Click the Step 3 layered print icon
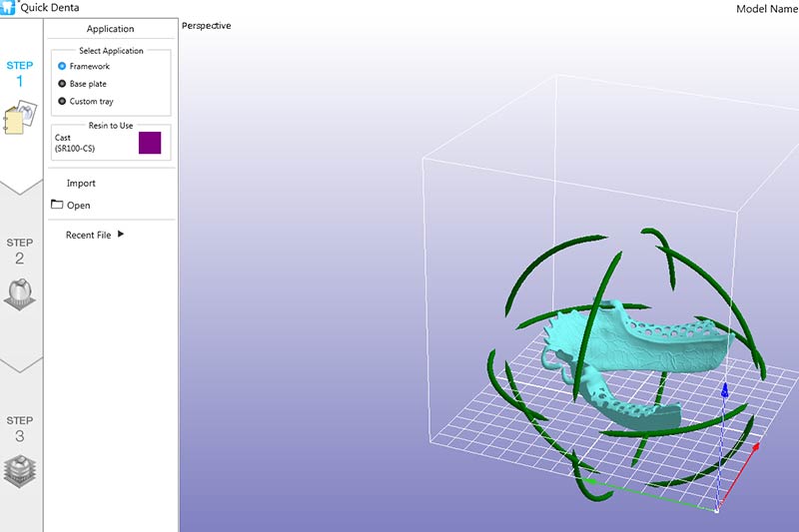Image resolution: width=799 pixels, height=532 pixels. [20, 469]
